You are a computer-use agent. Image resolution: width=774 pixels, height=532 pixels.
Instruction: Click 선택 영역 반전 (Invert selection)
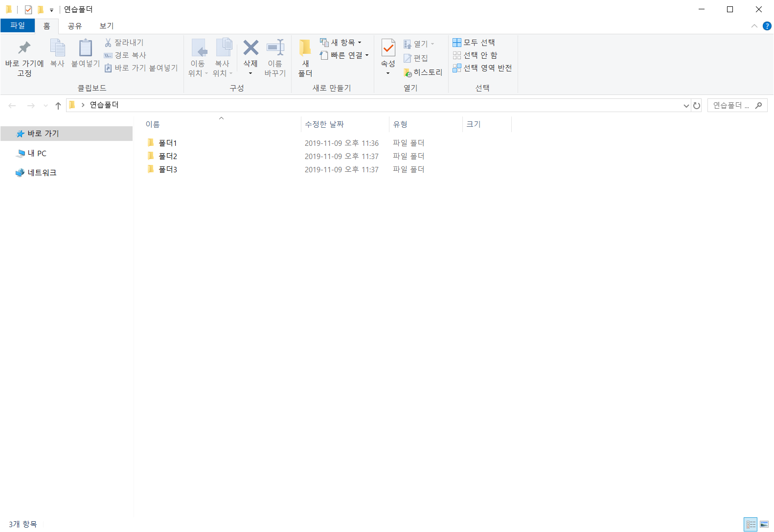pos(482,68)
